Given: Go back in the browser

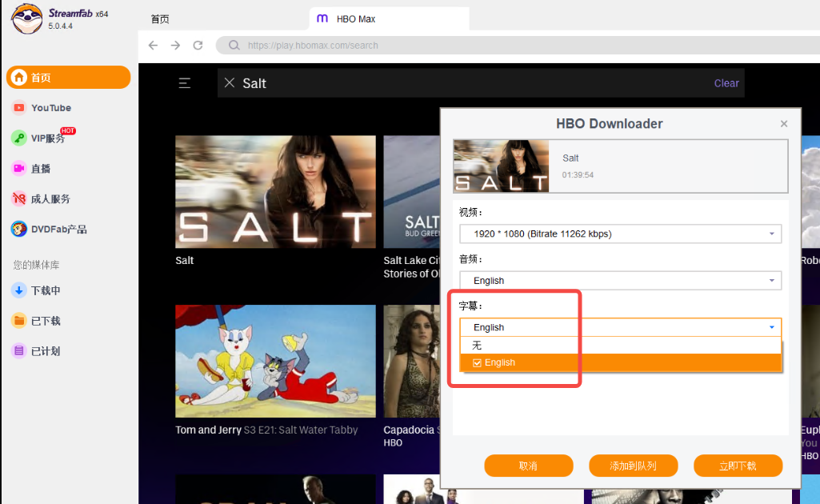Looking at the screenshot, I should (153, 46).
